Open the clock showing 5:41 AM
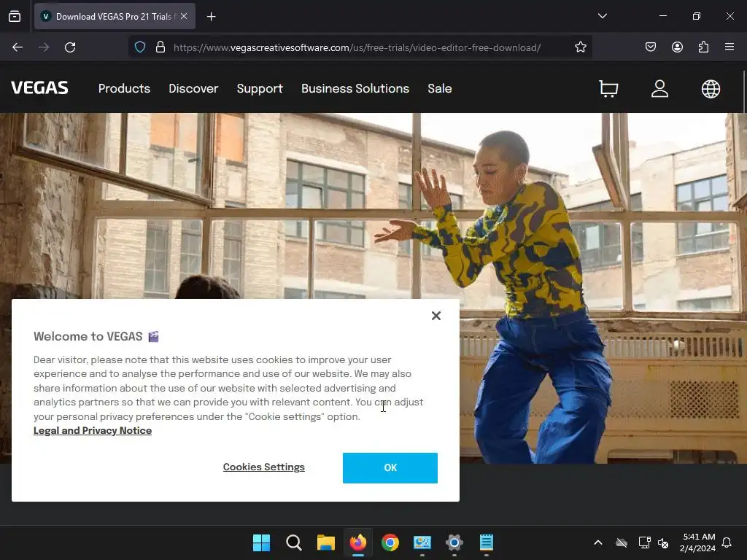Screen dimensions: 747x560 (x=697, y=542)
